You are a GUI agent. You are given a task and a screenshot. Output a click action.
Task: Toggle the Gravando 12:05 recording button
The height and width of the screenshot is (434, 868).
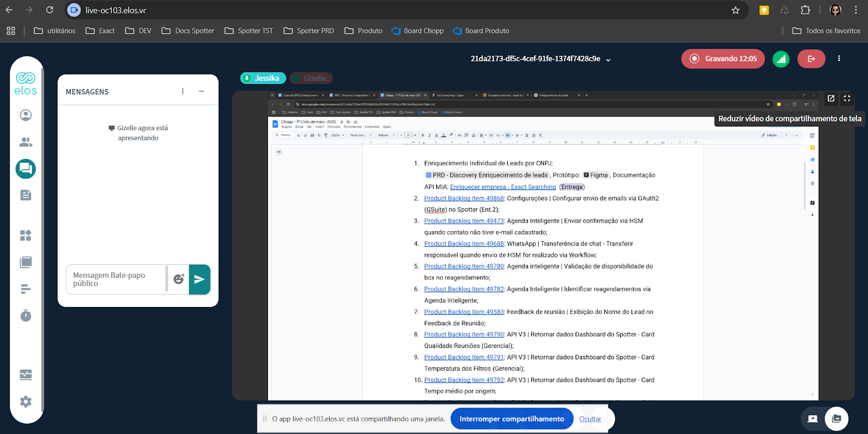pos(723,59)
